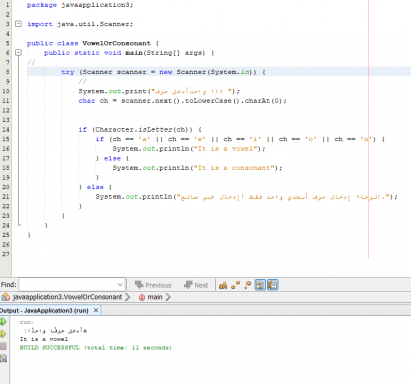411x384 pixels.
Task: Open output settings icon below Stop
Action: pyautogui.click(x=3, y=359)
